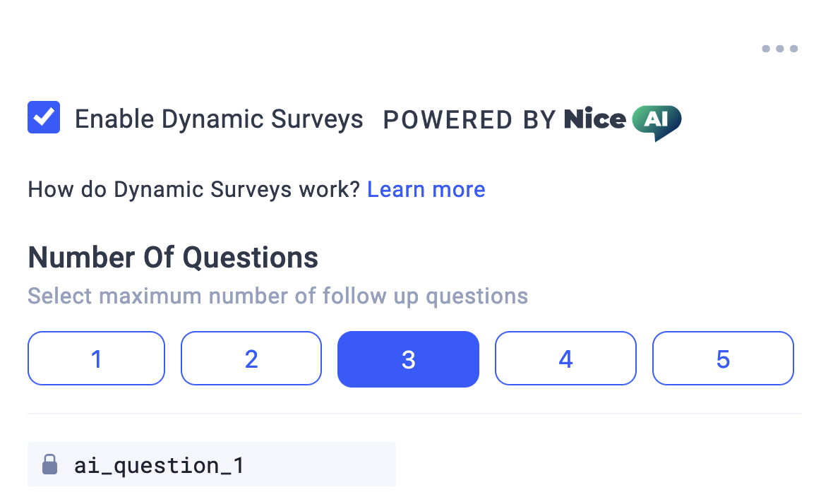
Task: Click the Select maximum number subtitle text
Action: point(278,296)
